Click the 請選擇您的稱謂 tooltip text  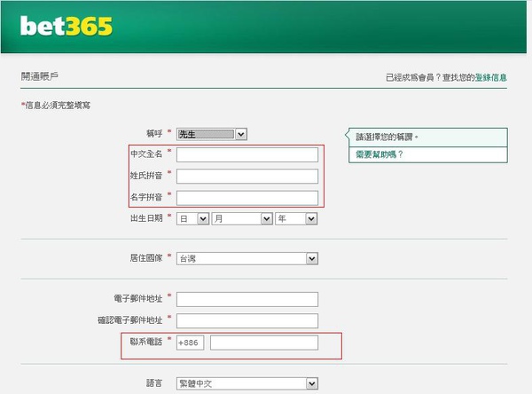(x=386, y=138)
